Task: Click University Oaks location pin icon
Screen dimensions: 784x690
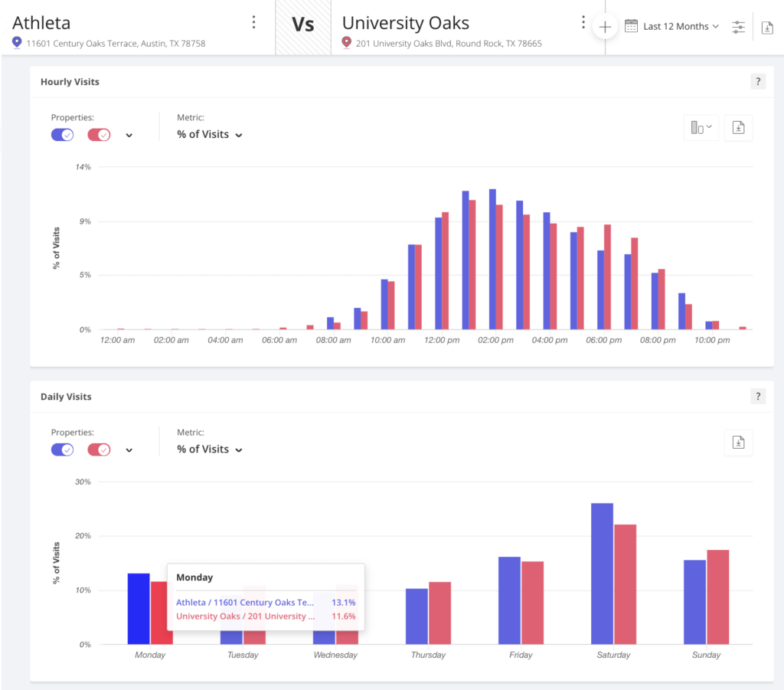Action: 347,43
